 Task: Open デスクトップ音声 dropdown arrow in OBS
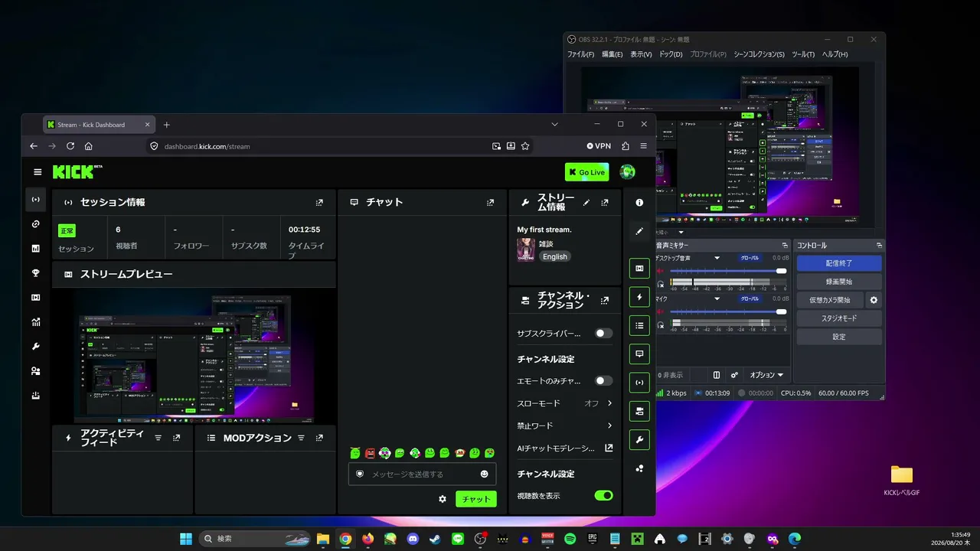717,258
